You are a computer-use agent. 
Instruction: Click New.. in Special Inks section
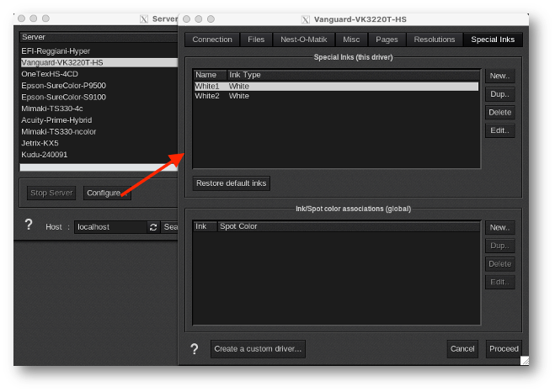499,76
